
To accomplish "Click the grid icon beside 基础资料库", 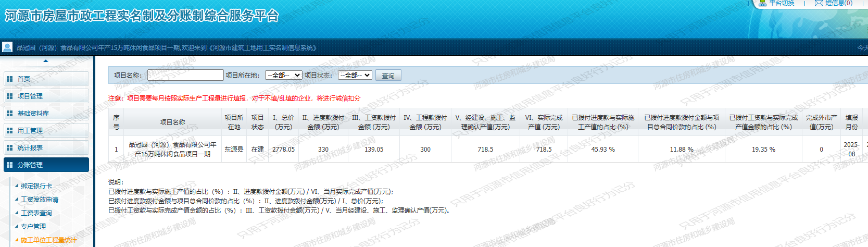I will 9,113.
